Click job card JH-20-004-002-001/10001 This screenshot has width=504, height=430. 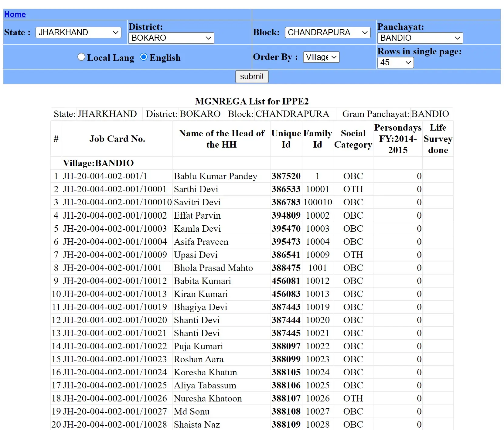pos(115,189)
